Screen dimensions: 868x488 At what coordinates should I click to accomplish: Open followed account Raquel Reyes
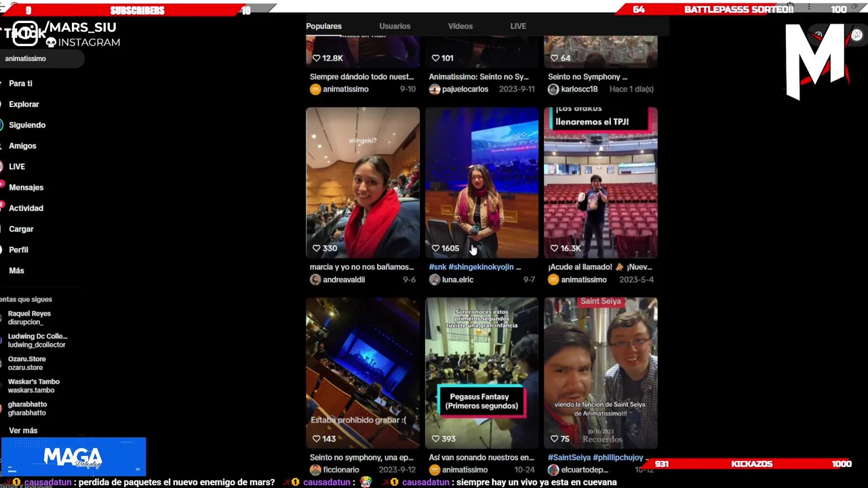[x=29, y=318]
